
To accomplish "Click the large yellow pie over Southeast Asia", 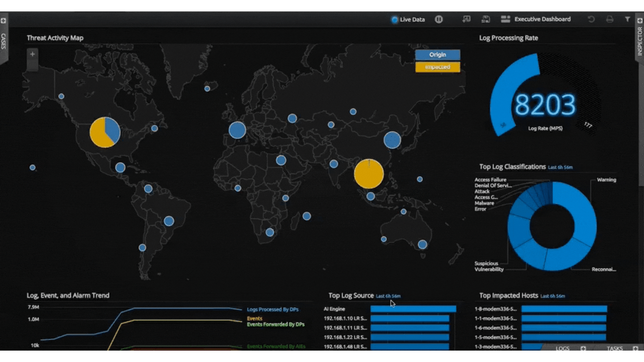I will click(x=369, y=174).
